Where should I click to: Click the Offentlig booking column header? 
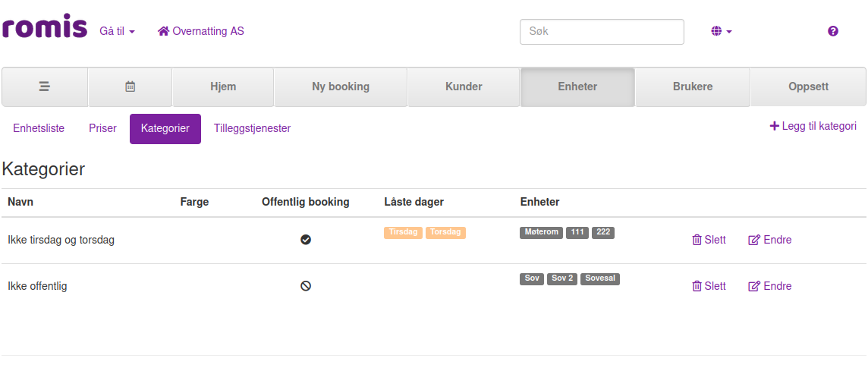306,202
